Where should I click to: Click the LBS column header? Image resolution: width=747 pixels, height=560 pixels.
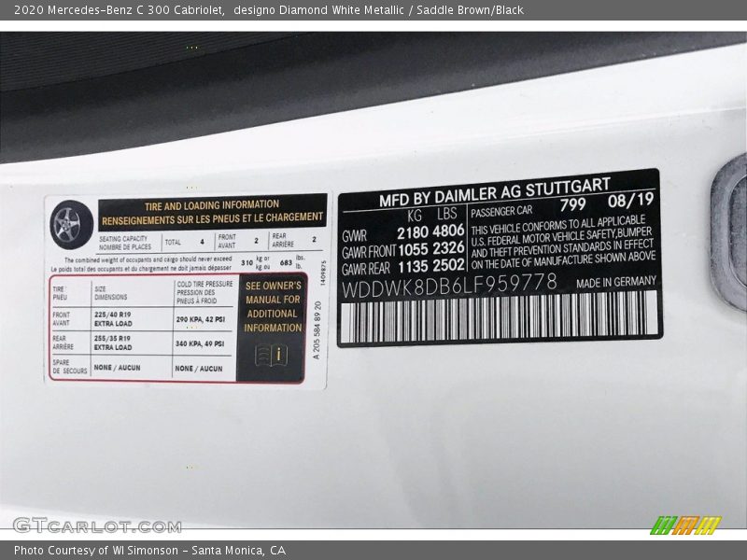[447, 214]
